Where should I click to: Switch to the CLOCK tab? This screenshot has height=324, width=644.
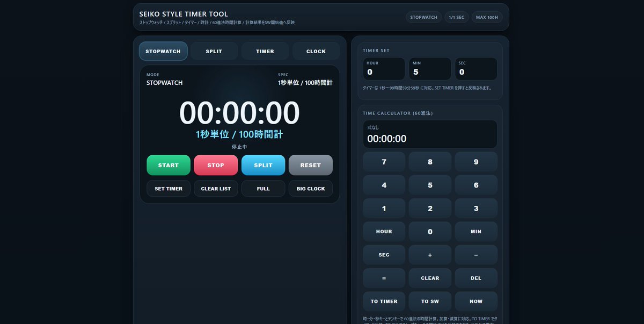coord(316,51)
